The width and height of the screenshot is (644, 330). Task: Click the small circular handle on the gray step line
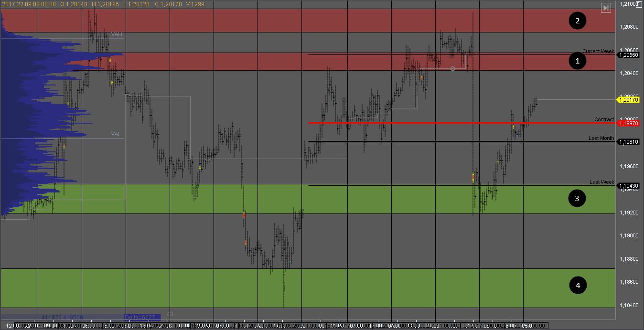pos(452,69)
